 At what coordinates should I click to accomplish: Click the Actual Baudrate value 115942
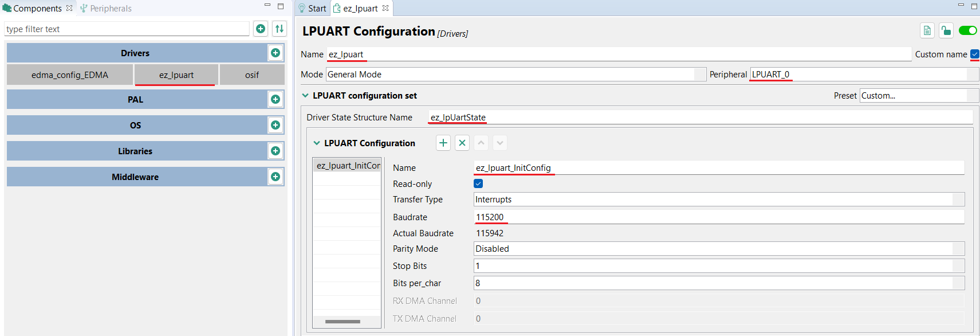click(x=490, y=233)
